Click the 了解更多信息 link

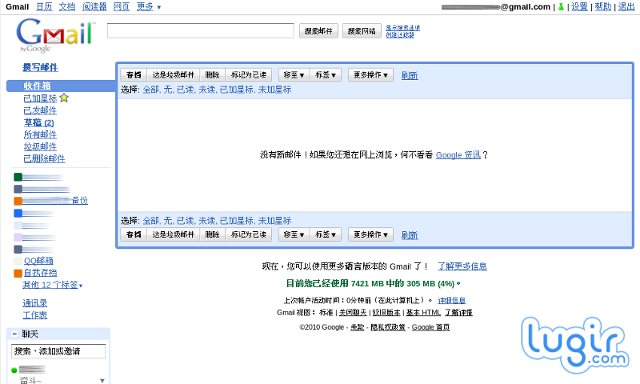click(x=462, y=266)
